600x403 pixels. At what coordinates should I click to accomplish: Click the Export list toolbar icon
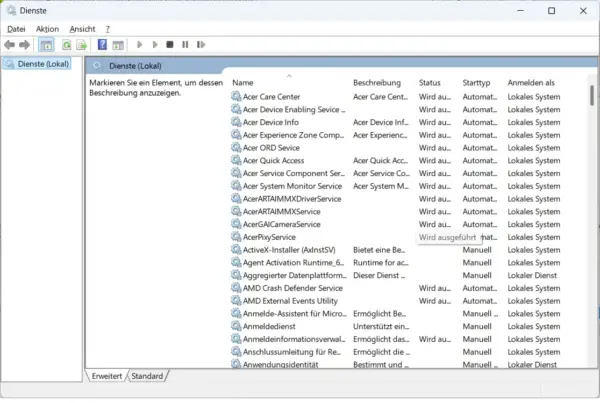(x=82, y=45)
